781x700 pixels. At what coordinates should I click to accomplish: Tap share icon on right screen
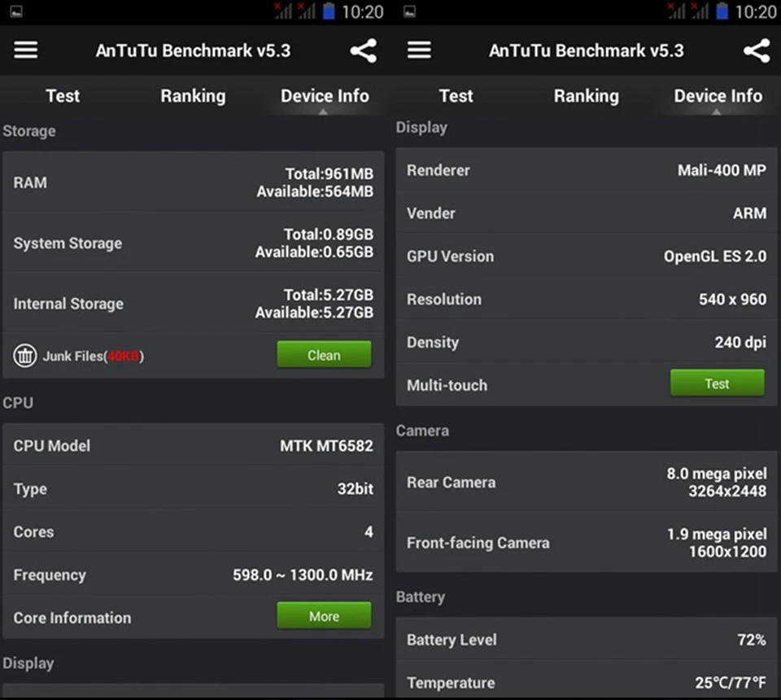(757, 50)
